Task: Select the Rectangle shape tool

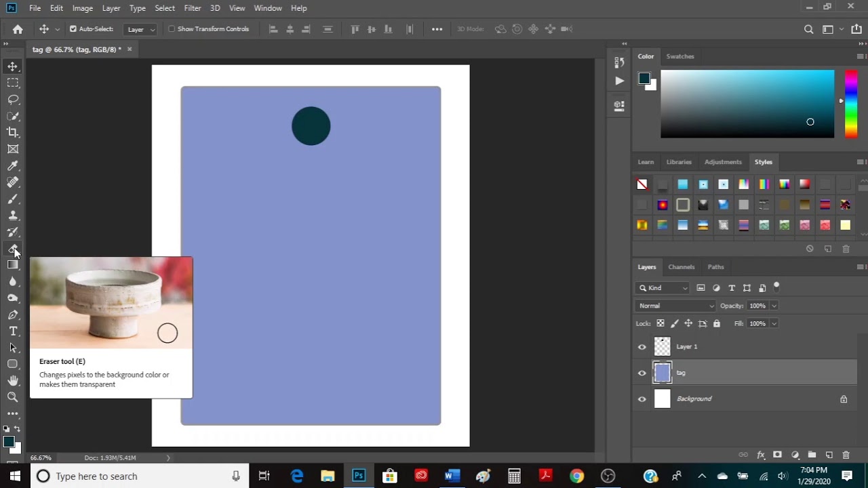Action: coord(13,365)
